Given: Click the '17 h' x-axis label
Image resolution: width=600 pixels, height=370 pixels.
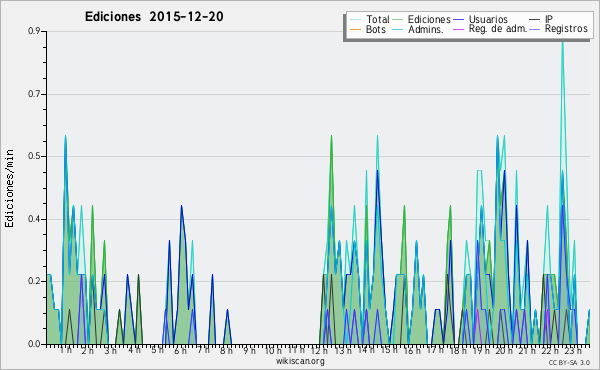Looking at the screenshot, I should coord(435,350).
